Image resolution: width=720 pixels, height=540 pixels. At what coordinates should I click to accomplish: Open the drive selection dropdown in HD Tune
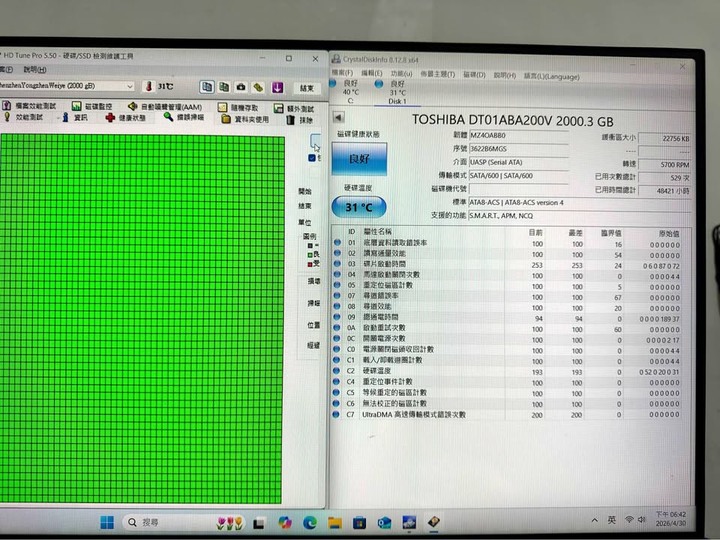pyautogui.click(x=129, y=86)
